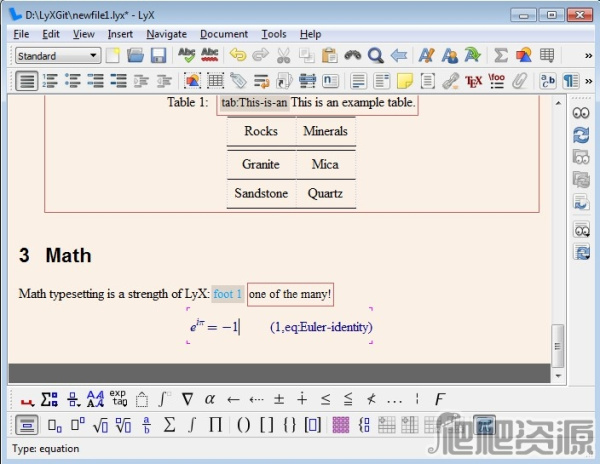Open the Navigate menu
This screenshot has width=600, height=464.
point(166,34)
